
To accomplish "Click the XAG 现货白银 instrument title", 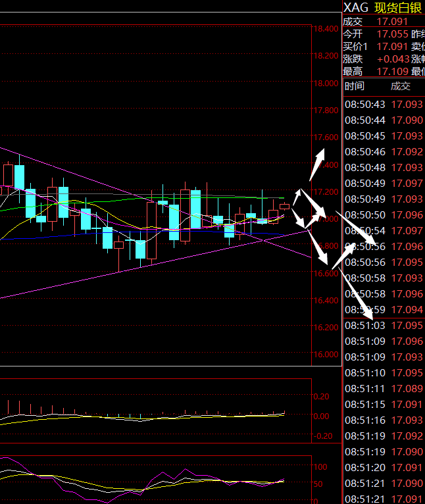I will click(382, 7).
